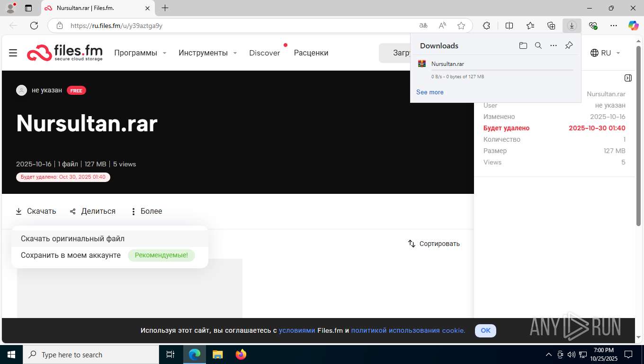Close the Nursultan.rar tab
644x364 pixels.
coord(147,8)
